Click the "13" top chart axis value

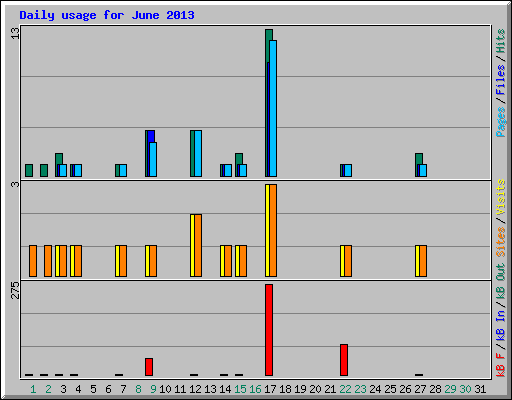[15, 33]
